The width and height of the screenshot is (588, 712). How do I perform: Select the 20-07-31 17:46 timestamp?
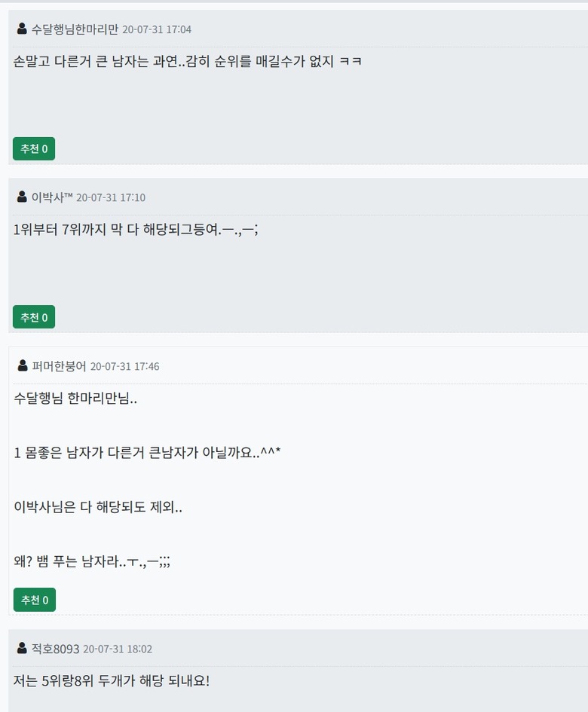pyautogui.click(x=124, y=366)
